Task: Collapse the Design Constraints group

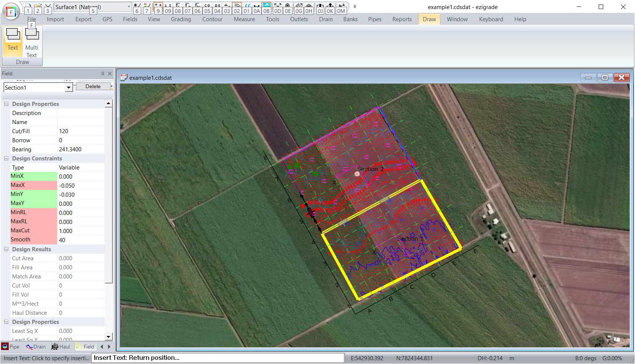Action: coord(6,159)
